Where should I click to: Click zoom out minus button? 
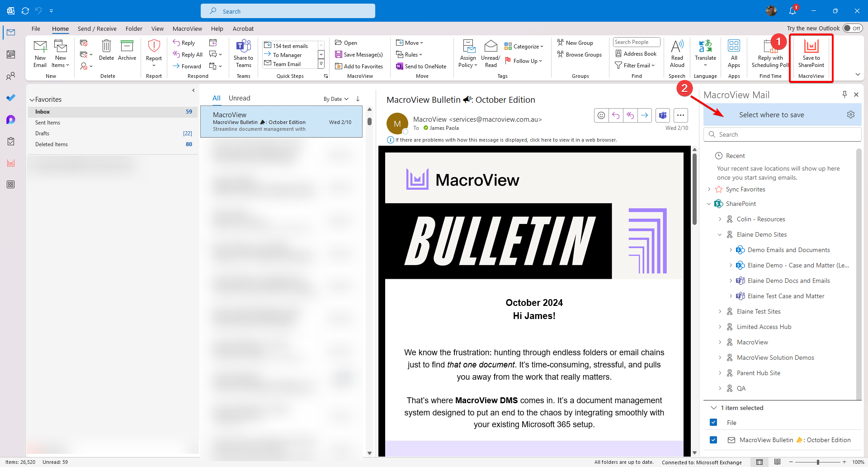(x=791, y=462)
